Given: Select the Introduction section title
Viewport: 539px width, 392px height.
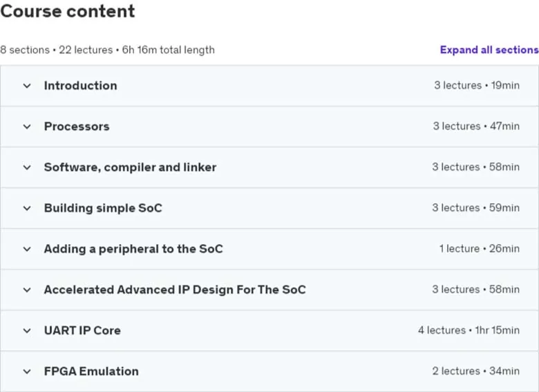Looking at the screenshot, I should [x=80, y=86].
